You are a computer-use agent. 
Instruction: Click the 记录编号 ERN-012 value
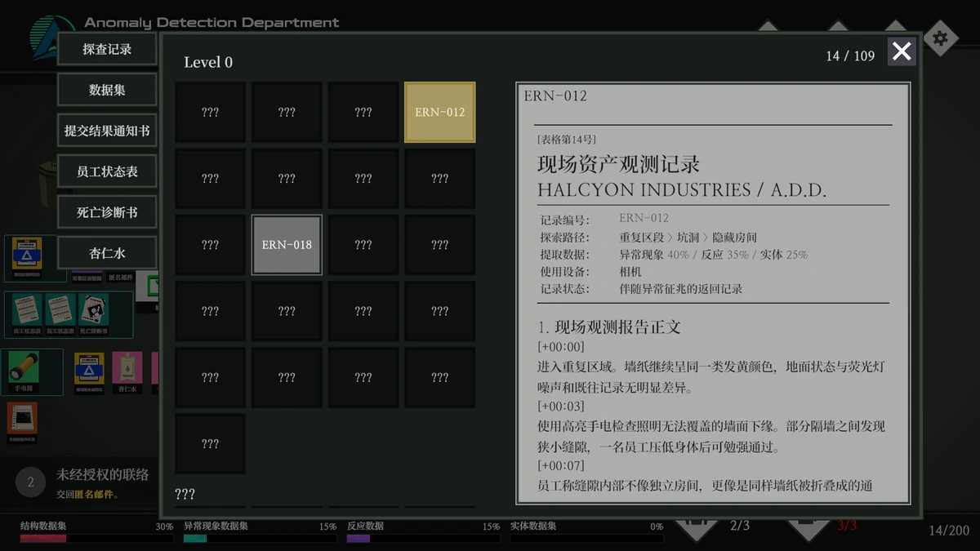644,218
